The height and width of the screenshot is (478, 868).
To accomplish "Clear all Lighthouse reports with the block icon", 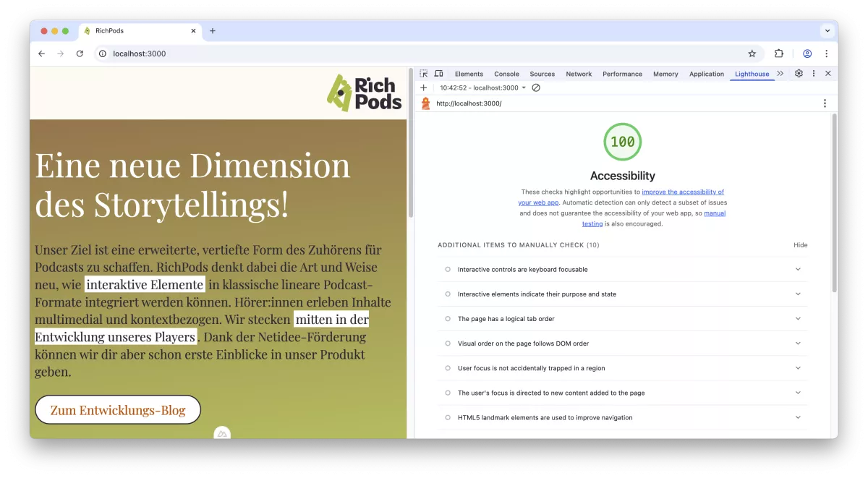I will click(x=535, y=87).
